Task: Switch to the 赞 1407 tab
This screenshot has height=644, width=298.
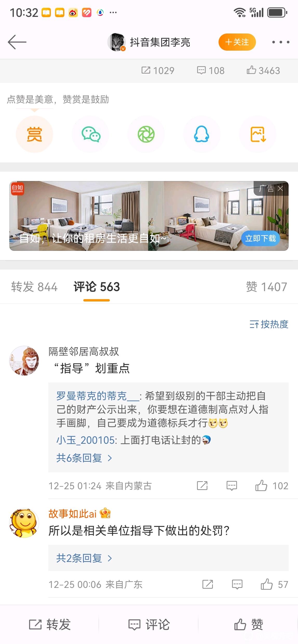Action: click(267, 287)
